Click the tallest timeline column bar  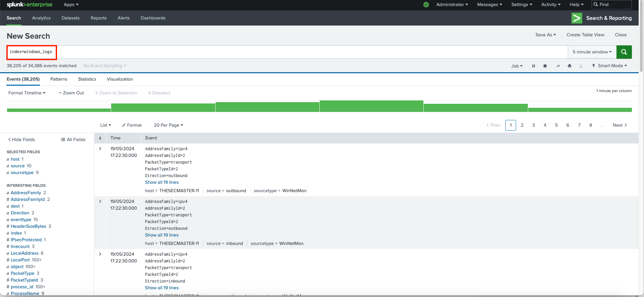(x=371, y=106)
